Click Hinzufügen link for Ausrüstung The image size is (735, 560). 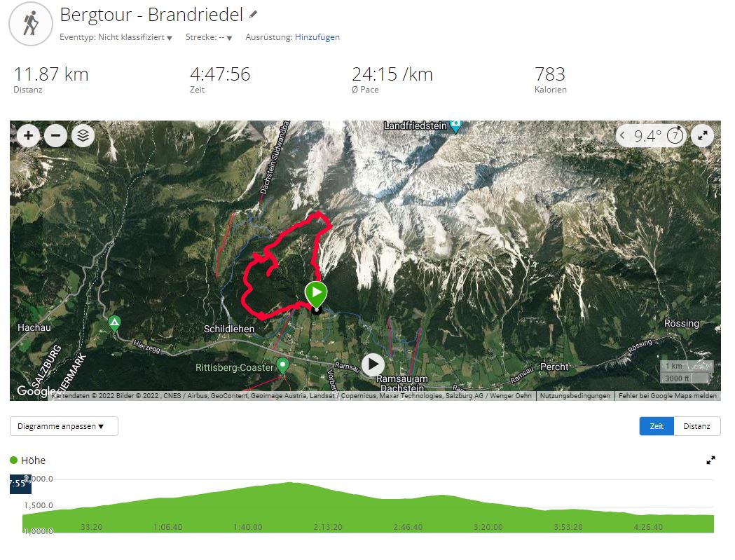(x=317, y=37)
